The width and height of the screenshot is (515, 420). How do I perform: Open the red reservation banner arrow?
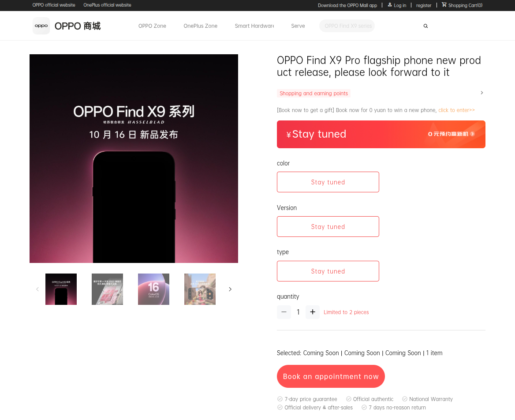pos(472,134)
